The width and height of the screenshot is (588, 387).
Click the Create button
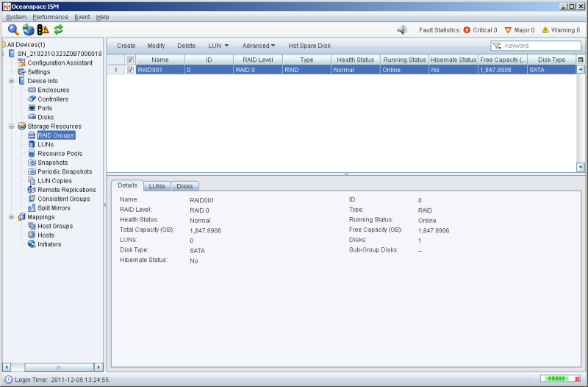click(126, 46)
